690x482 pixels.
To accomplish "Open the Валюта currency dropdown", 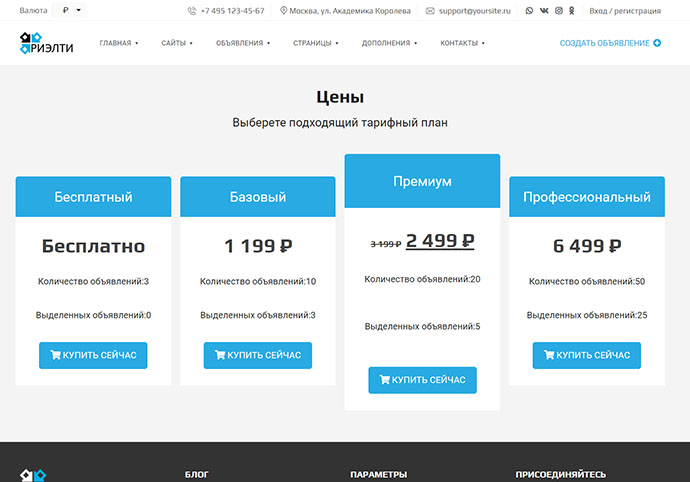I will [72, 10].
